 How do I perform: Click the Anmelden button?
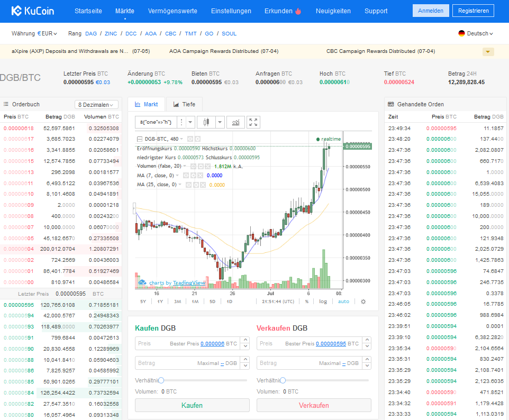pos(431,11)
